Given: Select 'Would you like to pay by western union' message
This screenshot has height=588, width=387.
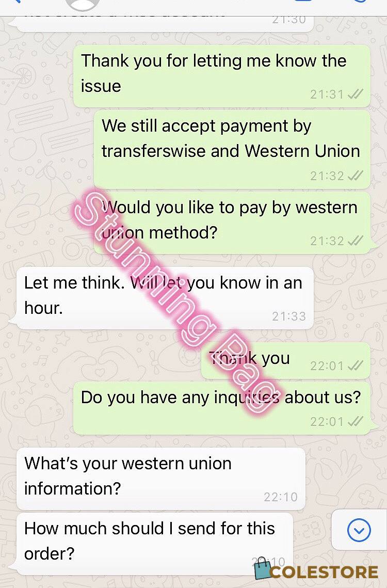Looking at the screenshot, I should (x=232, y=223).
